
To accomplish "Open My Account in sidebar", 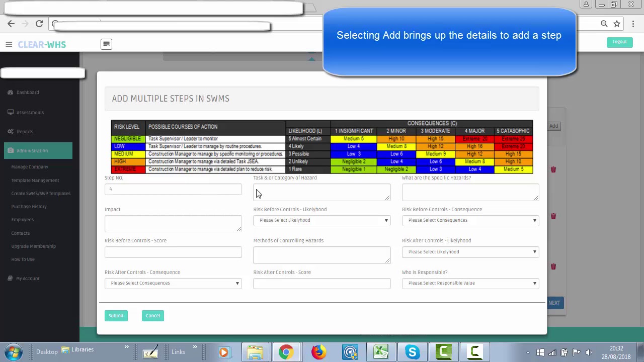I will (x=28, y=278).
